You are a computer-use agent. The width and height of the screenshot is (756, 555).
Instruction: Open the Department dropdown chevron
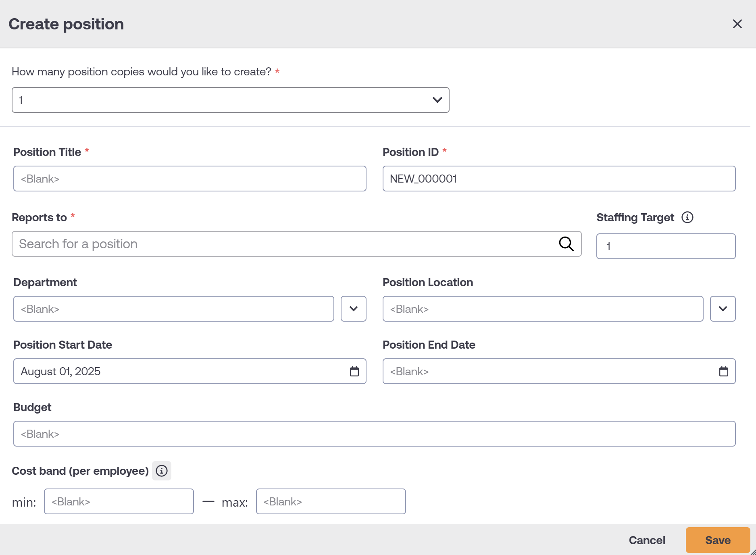(353, 309)
